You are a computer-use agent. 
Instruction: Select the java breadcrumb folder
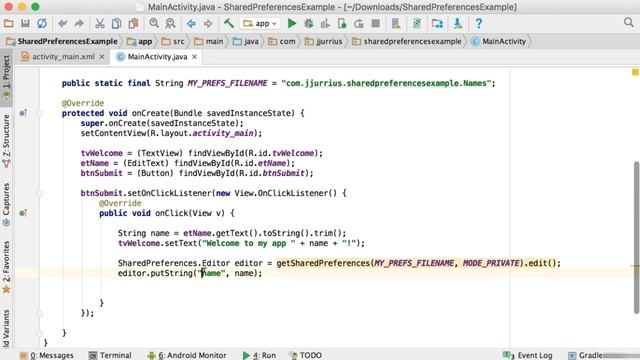pyautogui.click(x=246, y=41)
